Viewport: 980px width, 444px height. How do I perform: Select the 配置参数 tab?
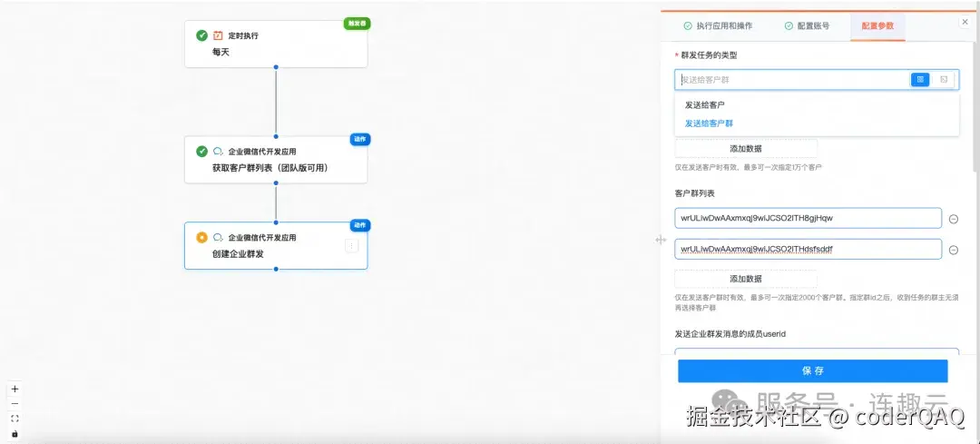[x=877, y=26]
